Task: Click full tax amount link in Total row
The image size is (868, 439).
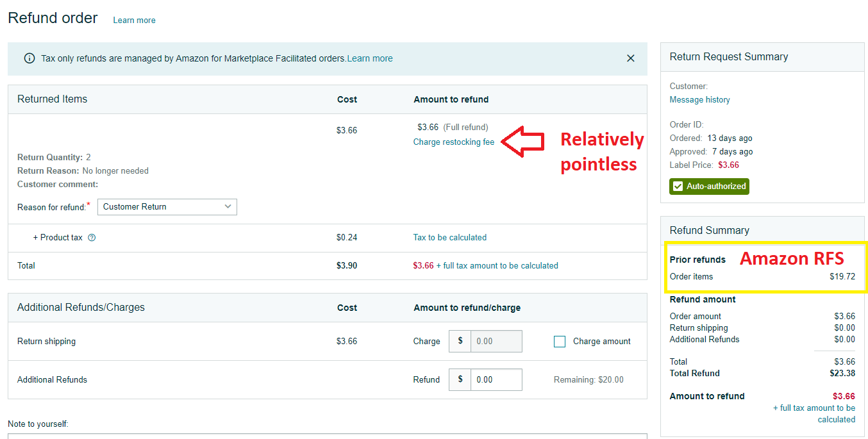Action: 497,265
